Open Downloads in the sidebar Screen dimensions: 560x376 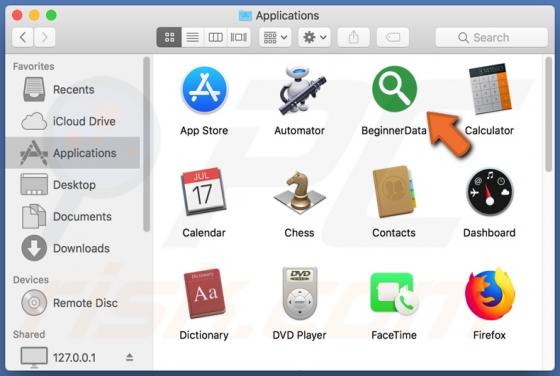point(72,248)
